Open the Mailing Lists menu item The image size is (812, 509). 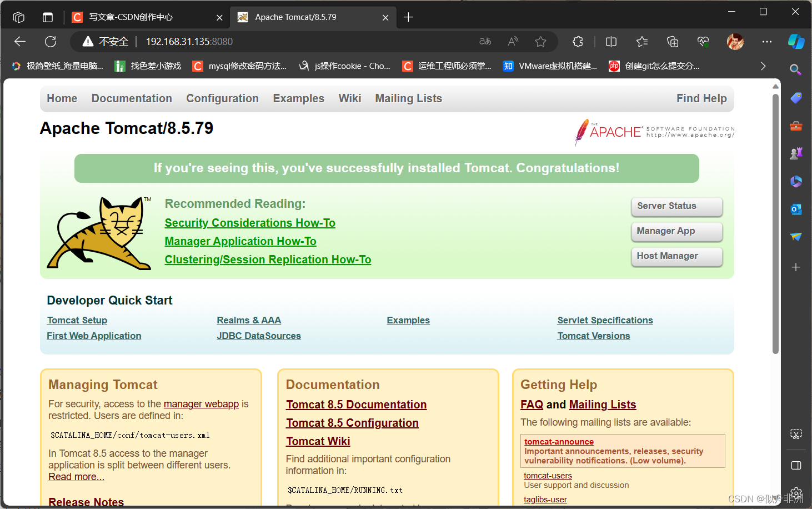click(408, 98)
